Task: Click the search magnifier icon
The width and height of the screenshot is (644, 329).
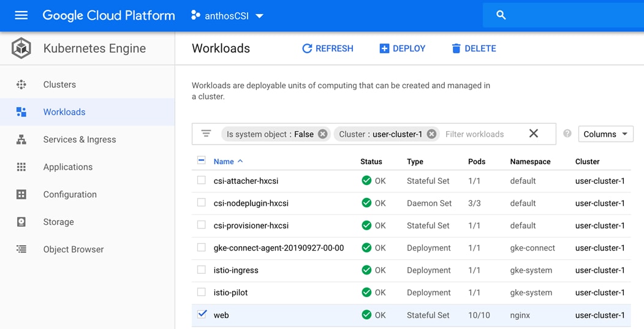Action: 501,15
